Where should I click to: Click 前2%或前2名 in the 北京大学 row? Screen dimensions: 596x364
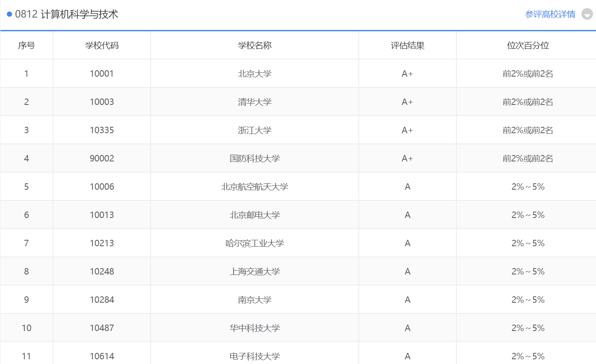point(528,74)
